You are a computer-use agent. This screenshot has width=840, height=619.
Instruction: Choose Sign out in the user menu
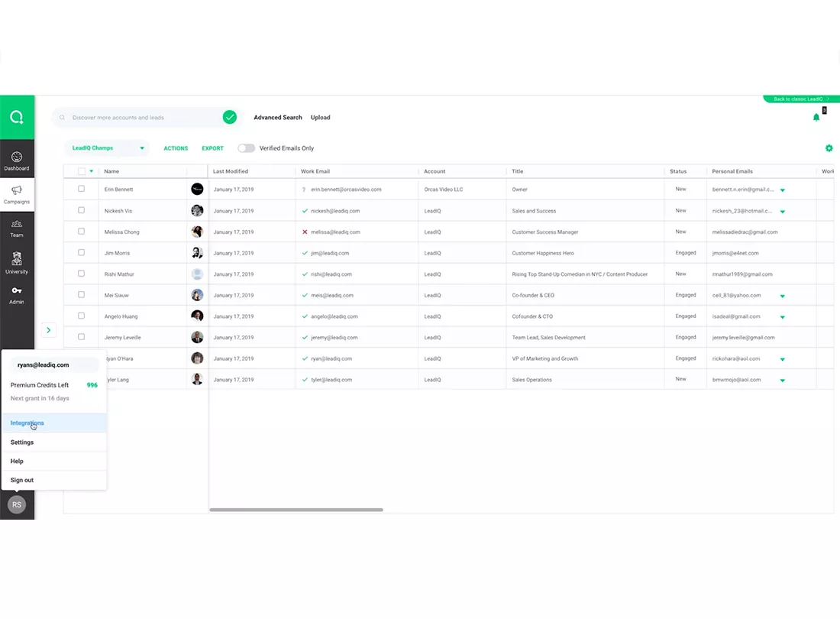pyautogui.click(x=54, y=480)
